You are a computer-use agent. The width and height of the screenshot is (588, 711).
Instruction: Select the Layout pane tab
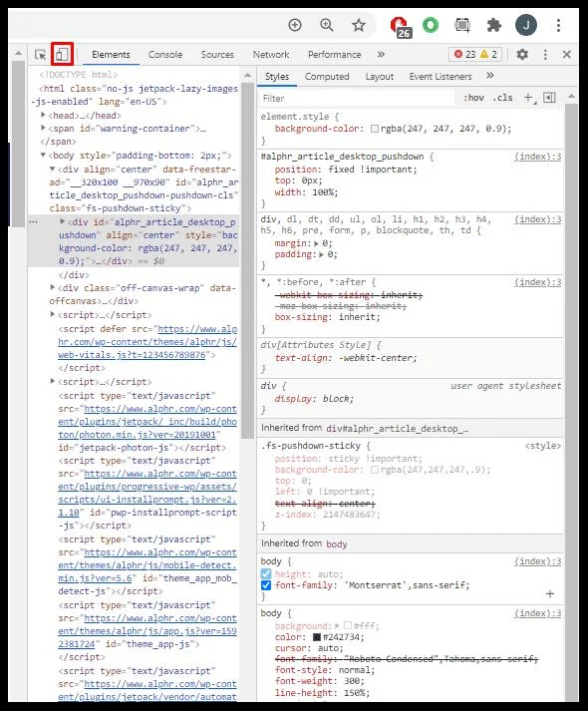(x=379, y=76)
